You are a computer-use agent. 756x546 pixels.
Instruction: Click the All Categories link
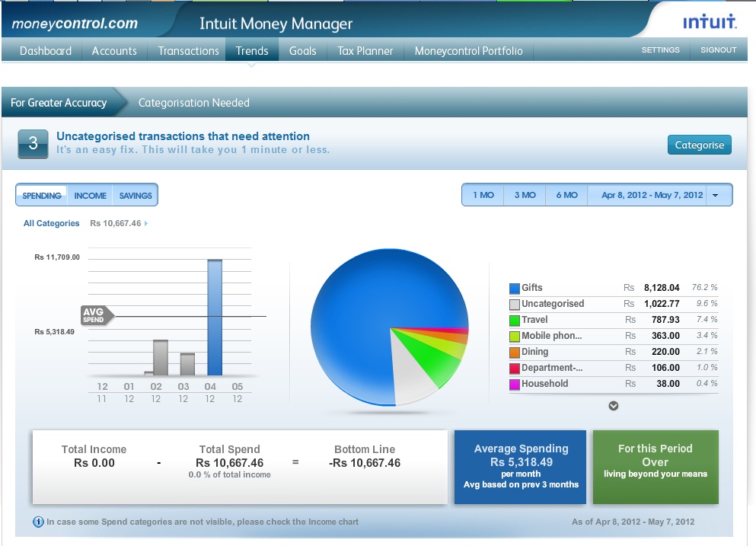(51, 223)
